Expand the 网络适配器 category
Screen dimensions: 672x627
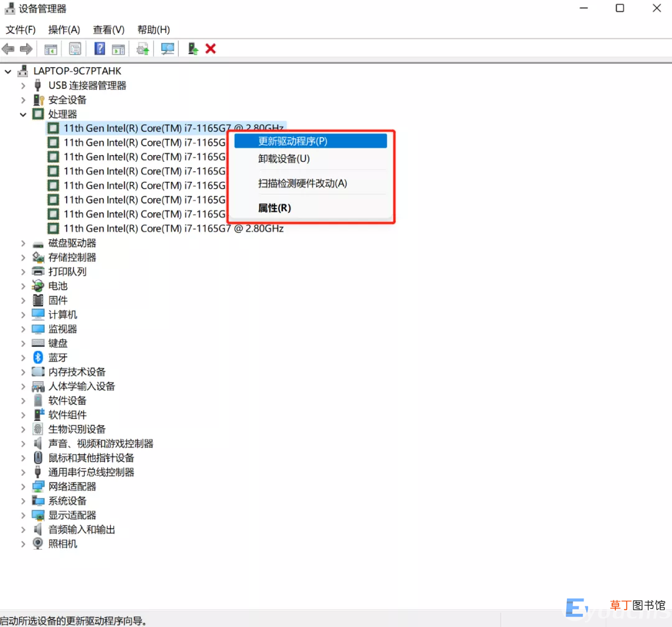point(23,486)
